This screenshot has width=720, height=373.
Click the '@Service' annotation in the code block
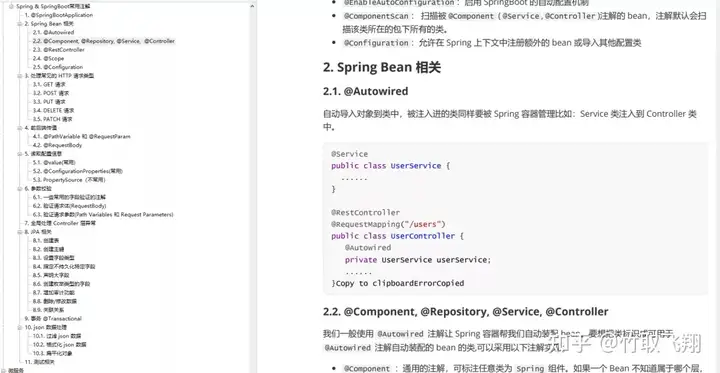(x=349, y=154)
